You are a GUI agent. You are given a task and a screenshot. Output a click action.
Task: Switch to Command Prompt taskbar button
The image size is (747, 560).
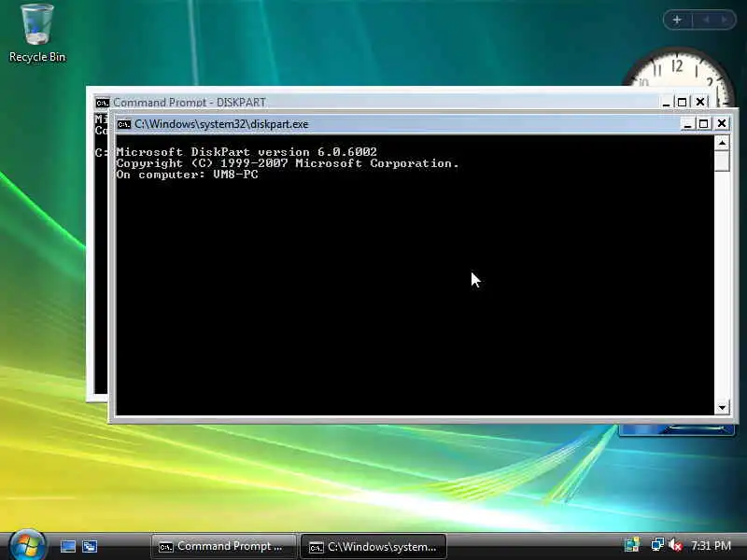pyautogui.click(x=223, y=546)
